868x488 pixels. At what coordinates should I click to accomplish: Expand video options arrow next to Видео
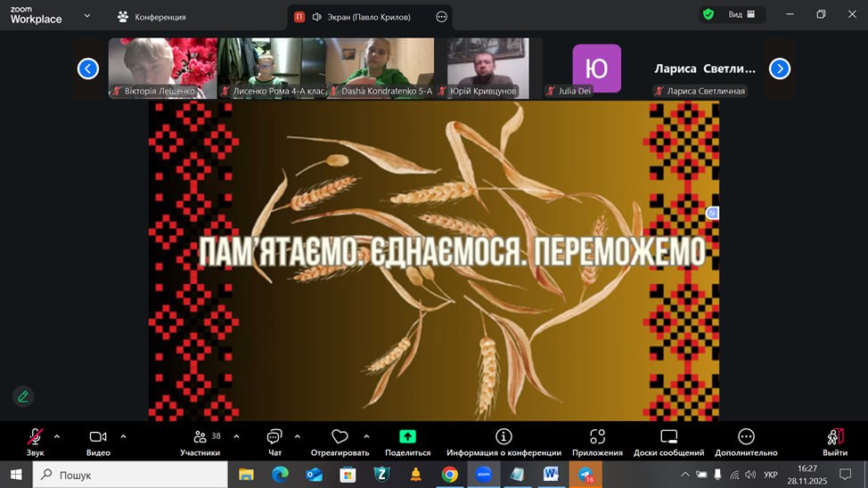tap(123, 436)
